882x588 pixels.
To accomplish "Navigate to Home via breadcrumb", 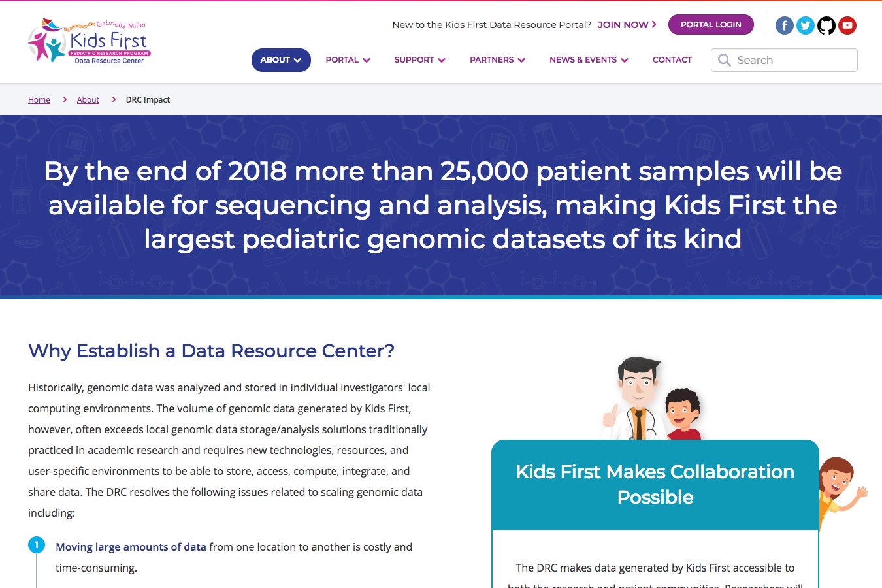I will [39, 100].
